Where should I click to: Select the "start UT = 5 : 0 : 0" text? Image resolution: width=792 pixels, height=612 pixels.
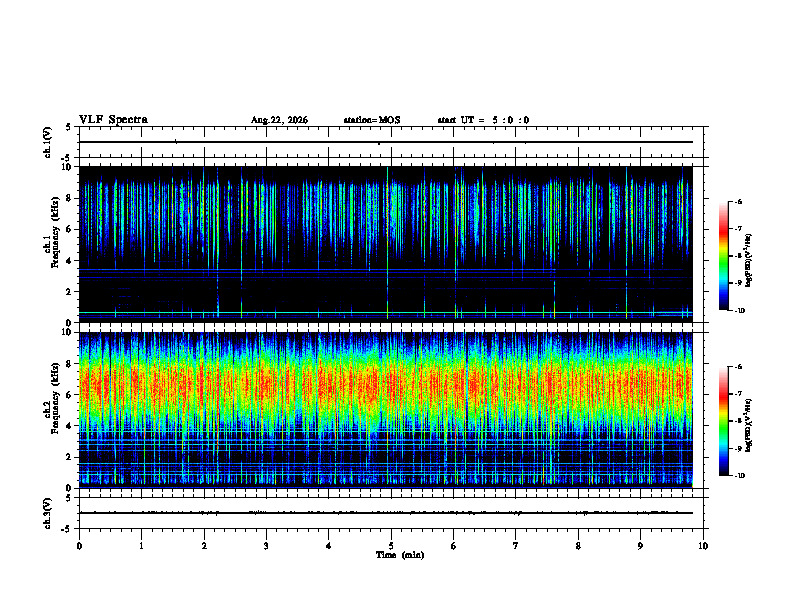tap(483, 120)
